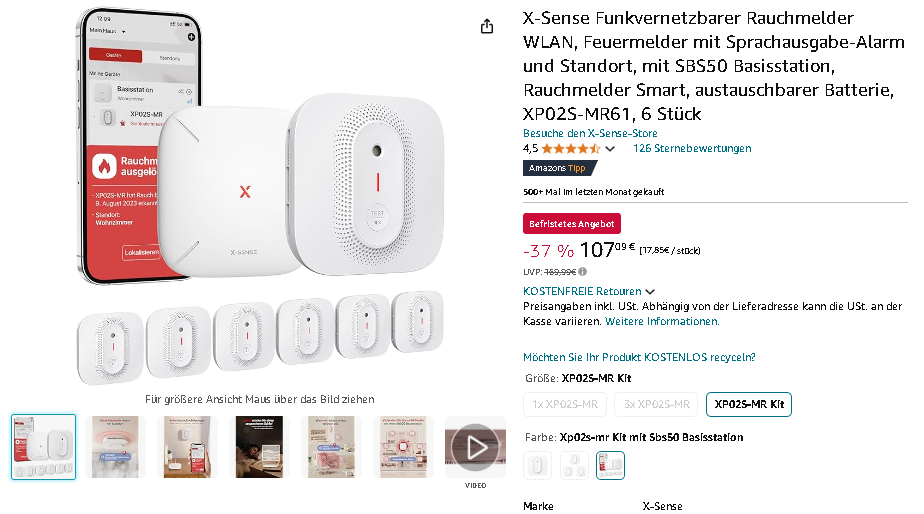Screen dimensions: 924x514
Task: Pick the single detector color swatch
Action: [x=537, y=466]
